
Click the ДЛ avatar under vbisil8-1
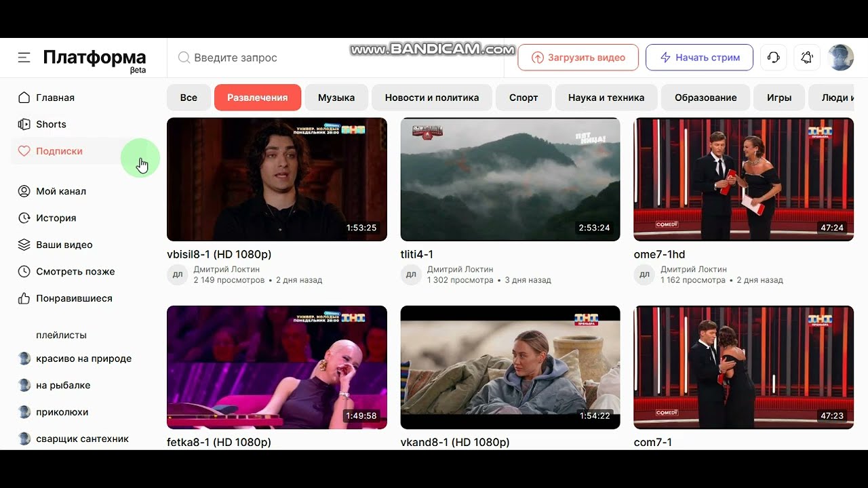coord(178,274)
